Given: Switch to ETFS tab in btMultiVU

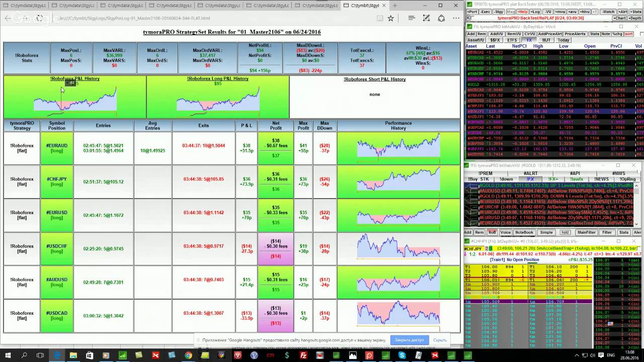Looking at the screenshot, I should point(512,40).
